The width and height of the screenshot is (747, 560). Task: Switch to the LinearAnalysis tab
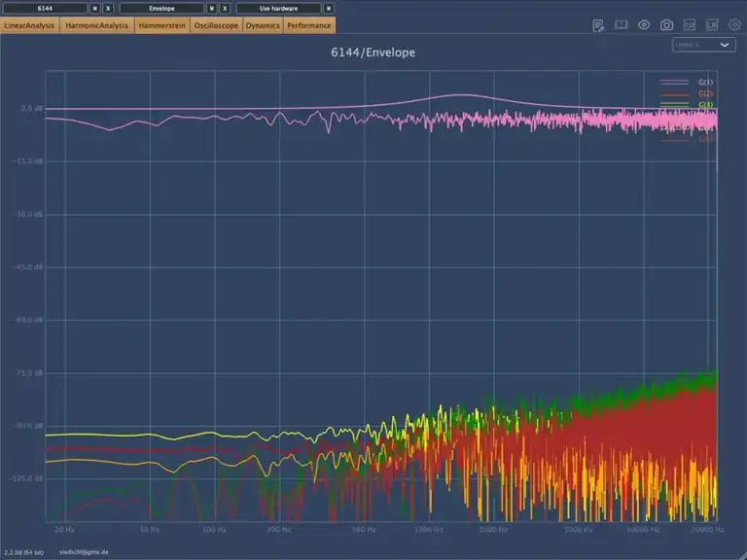29,25
